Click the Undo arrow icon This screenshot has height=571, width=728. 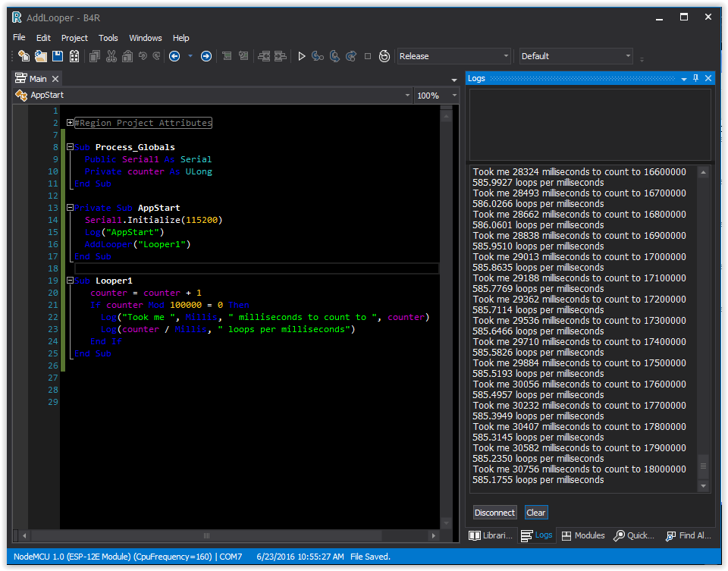(143, 56)
